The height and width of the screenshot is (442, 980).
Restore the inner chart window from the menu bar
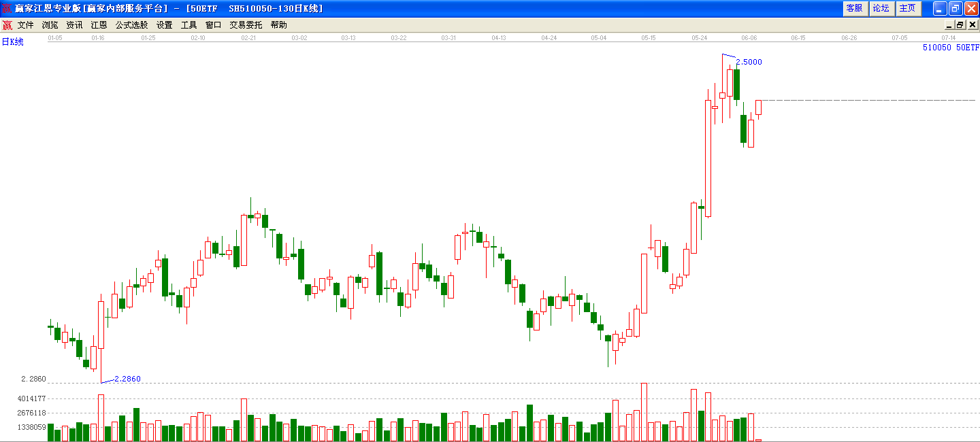click(x=960, y=25)
